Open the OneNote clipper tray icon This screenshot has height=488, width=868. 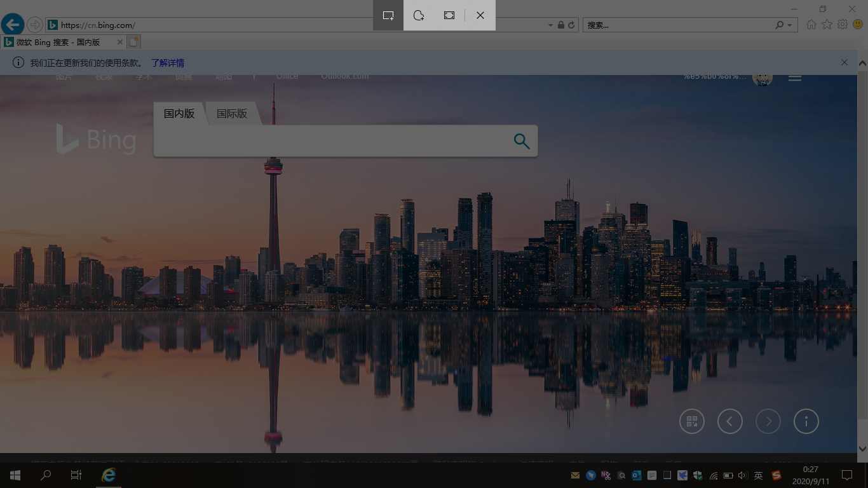(606, 475)
